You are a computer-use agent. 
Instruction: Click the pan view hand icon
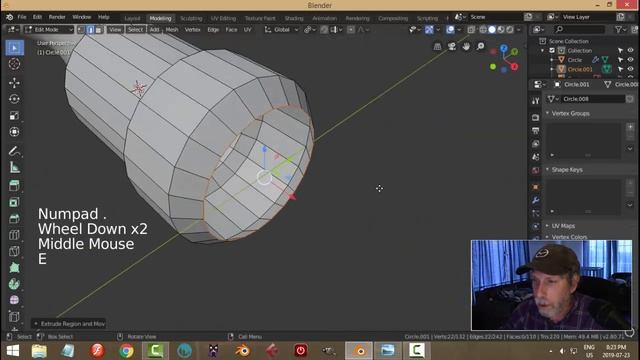(466, 47)
